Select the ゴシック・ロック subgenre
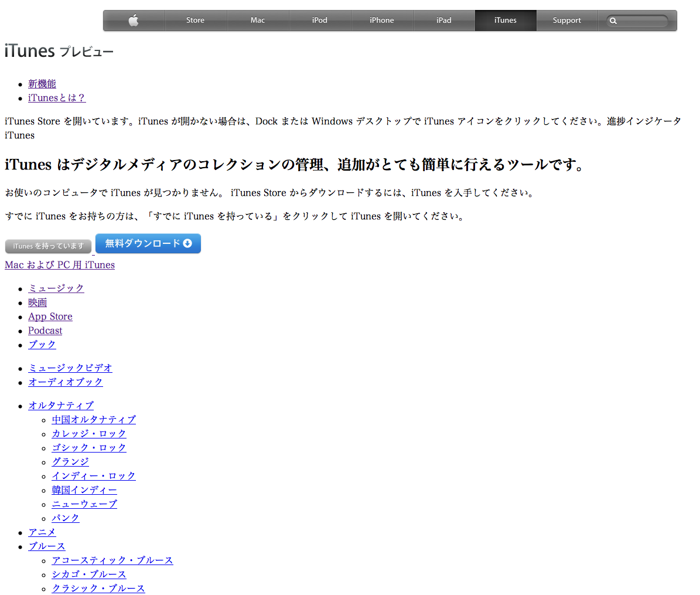 [89, 448]
